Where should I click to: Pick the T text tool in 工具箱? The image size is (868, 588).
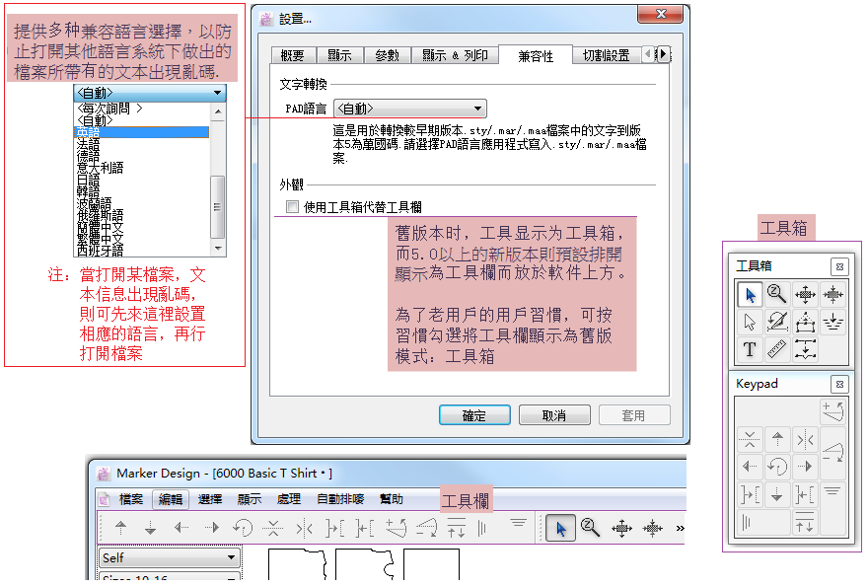750,349
